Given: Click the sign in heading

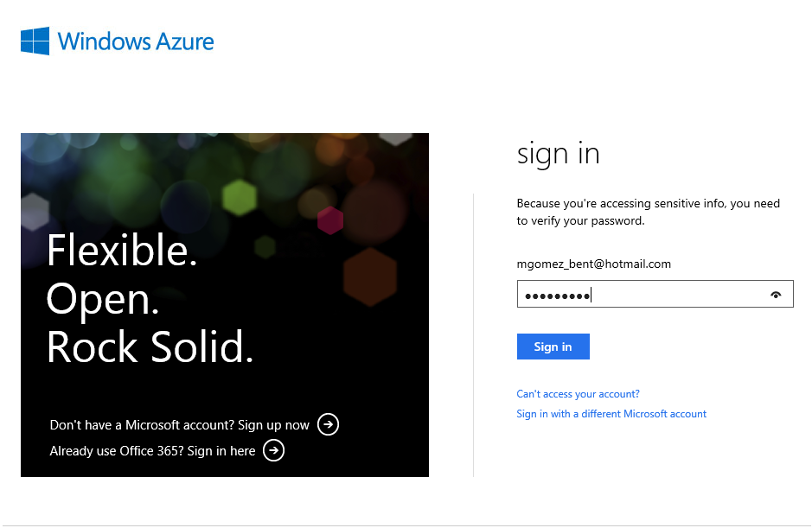Looking at the screenshot, I should pos(559,154).
